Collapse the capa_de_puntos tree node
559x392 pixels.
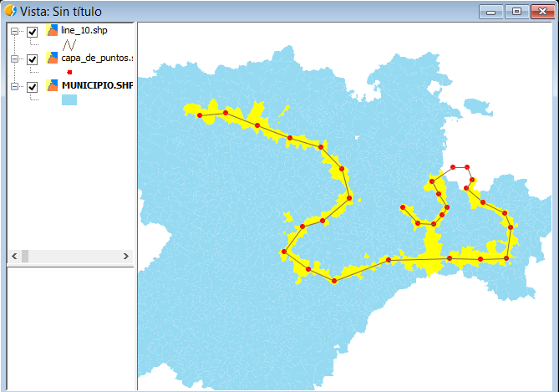(15, 59)
